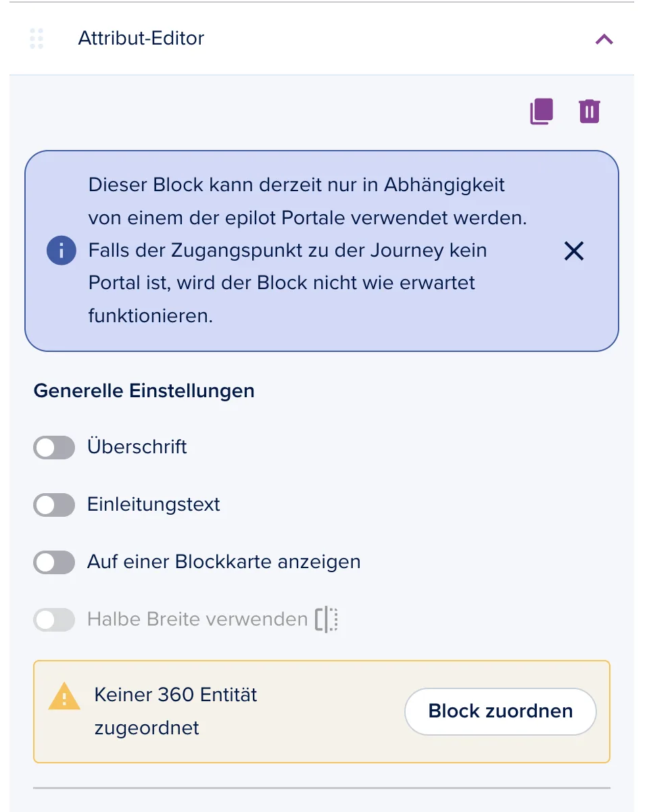This screenshot has height=812, width=649.
Task: Click the yellow warning triangle icon
Action: pyautogui.click(x=65, y=696)
